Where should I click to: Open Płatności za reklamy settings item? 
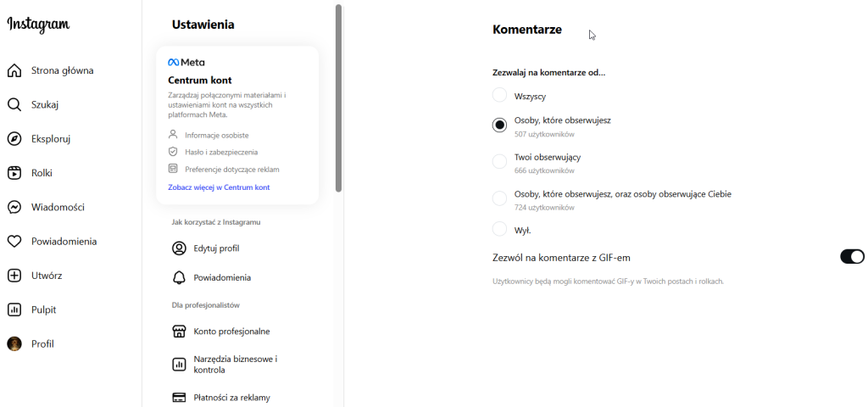220,397
